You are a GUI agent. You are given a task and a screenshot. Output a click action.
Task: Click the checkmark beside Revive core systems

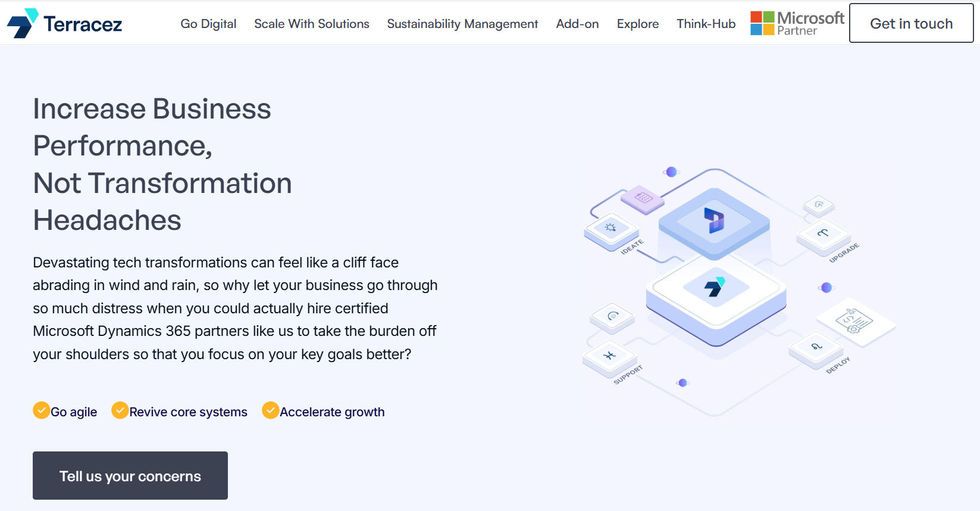(x=120, y=410)
